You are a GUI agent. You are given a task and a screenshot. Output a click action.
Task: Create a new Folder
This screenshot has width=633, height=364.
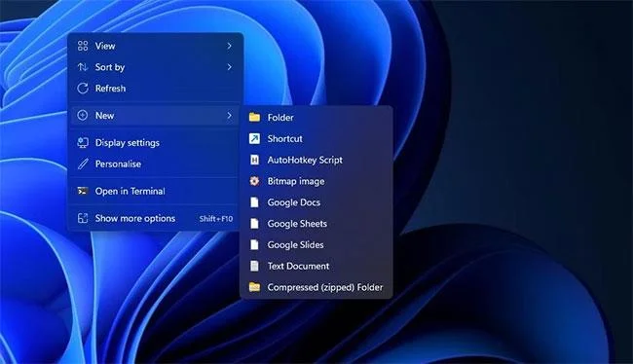pyautogui.click(x=316, y=118)
